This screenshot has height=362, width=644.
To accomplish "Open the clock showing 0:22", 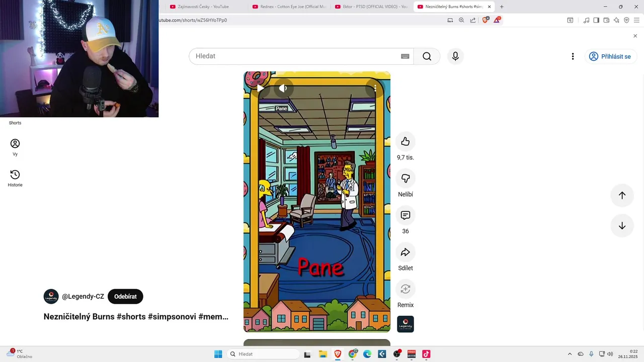I will [628, 354].
